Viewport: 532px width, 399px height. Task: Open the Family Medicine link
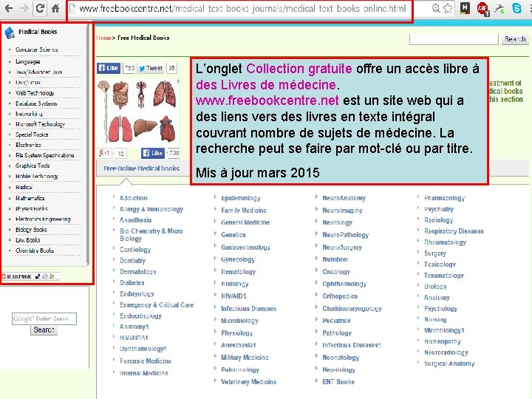[244, 211]
